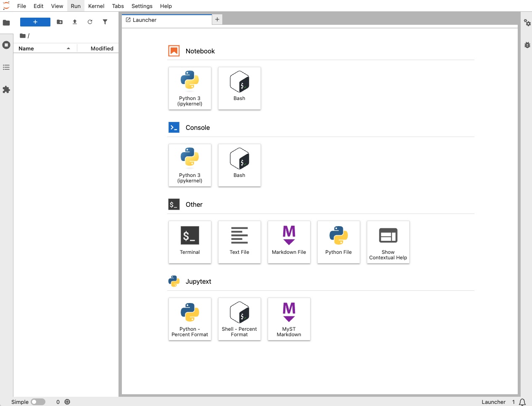The height and width of the screenshot is (406, 532).
Task: Open the Settings menu
Action: click(x=142, y=6)
